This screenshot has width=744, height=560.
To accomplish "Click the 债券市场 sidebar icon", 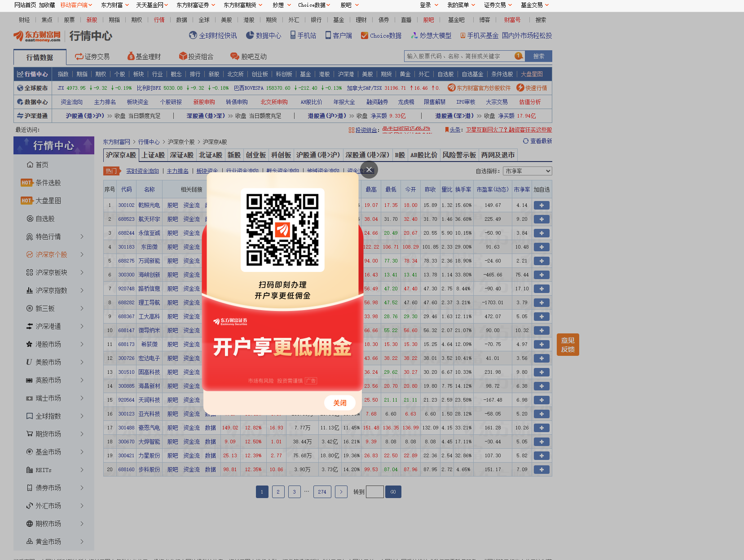I will (x=30, y=488).
